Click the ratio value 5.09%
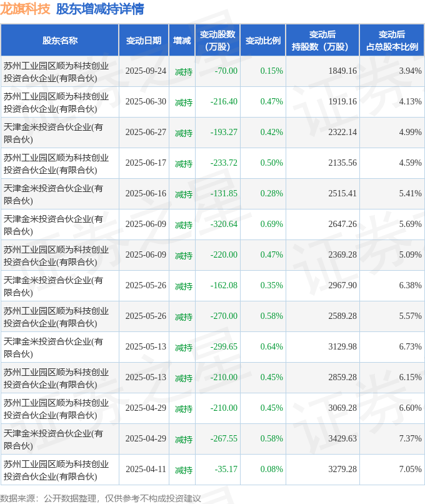 pos(410,255)
